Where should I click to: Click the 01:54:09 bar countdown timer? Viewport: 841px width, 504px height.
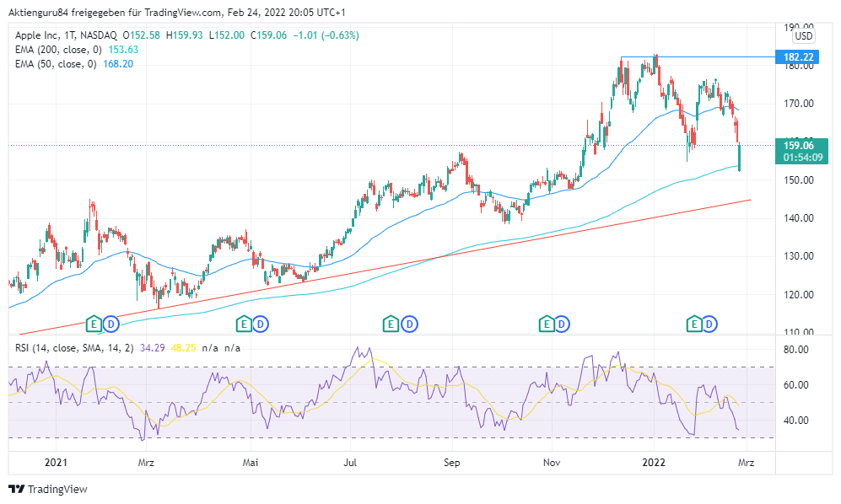pyautogui.click(x=802, y=158)
